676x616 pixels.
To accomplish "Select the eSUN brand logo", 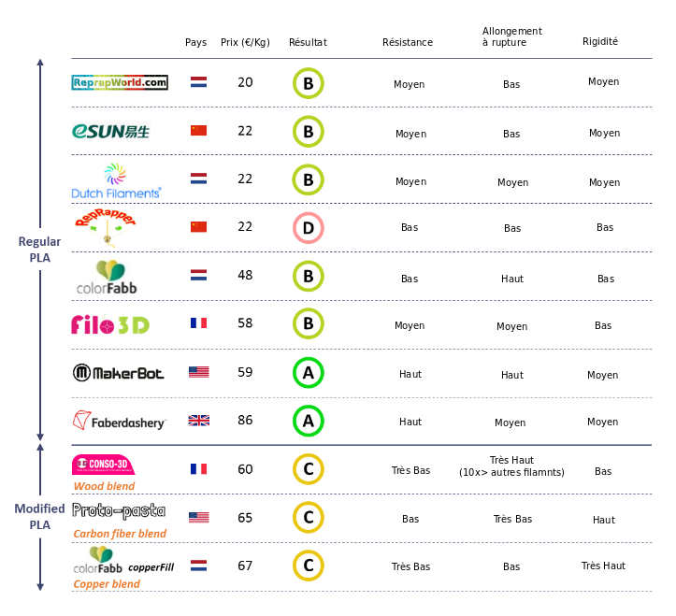I will pos(110,132).
